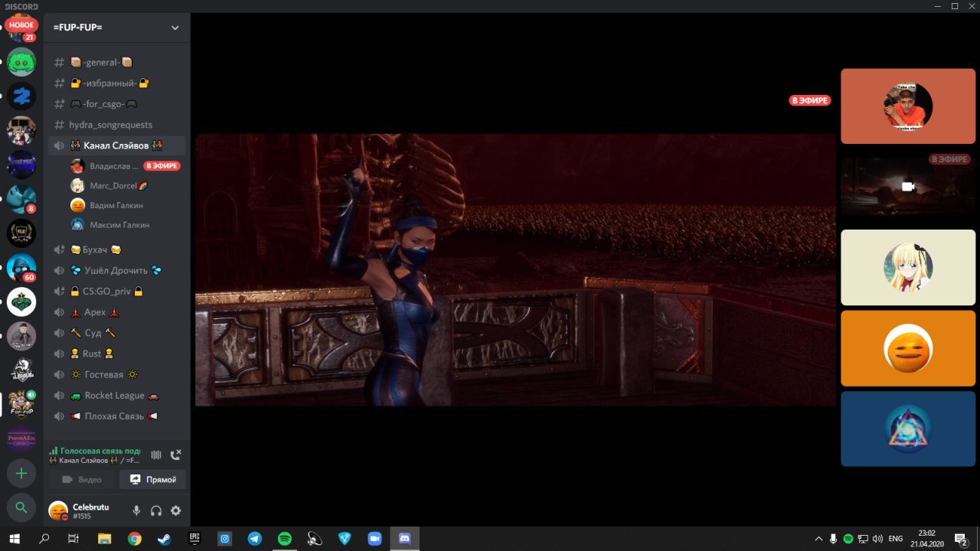
Task: Click the main game stream video
Action: 515,270
